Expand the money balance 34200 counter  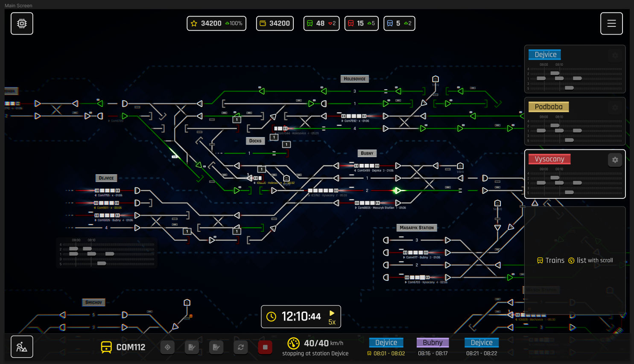[275, 23]
